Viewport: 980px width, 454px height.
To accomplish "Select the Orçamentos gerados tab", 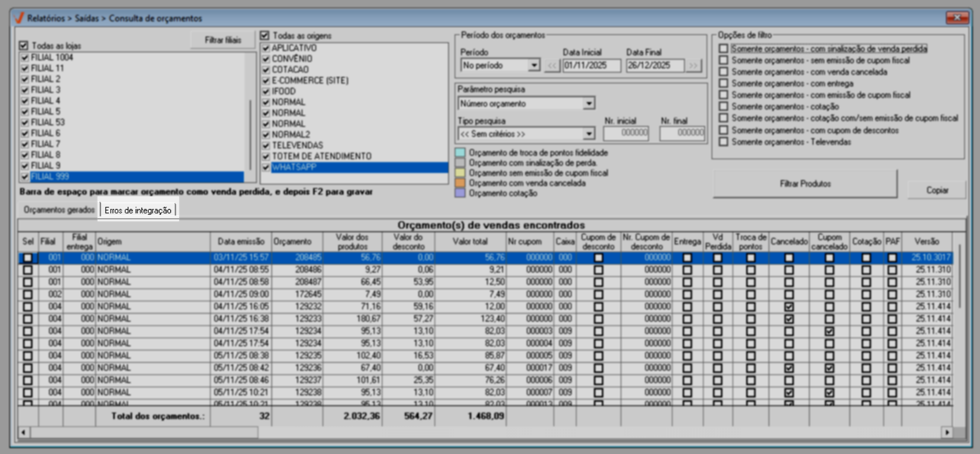I will [59, 210].
